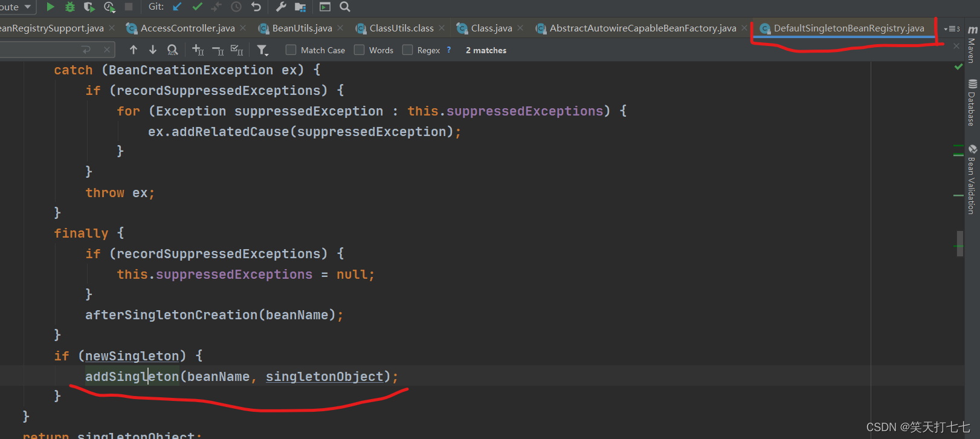Viewport: 980px width, 439px height.
Task: Close the AccessController.java tab
Action: pyautogui.click(x=243, y=28)
